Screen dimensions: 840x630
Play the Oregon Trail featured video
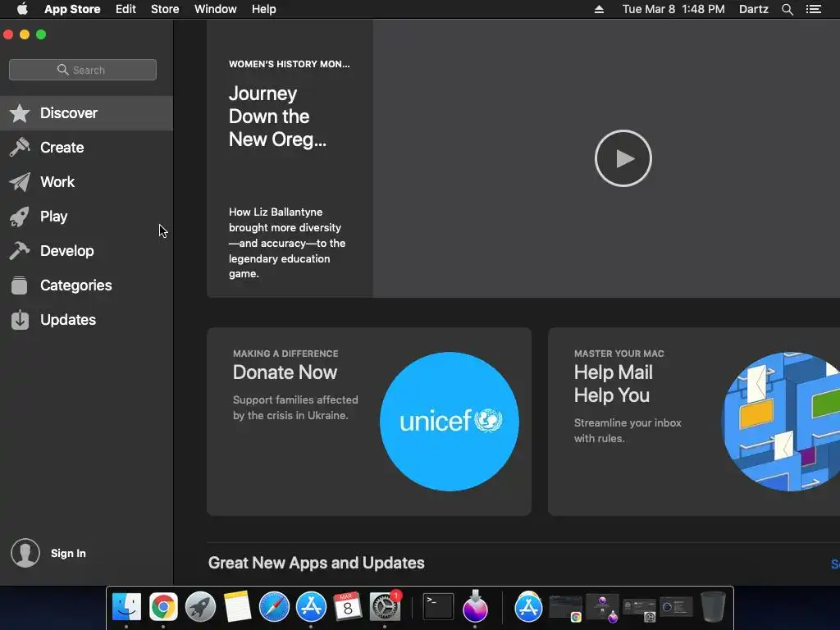pos(623,158)
